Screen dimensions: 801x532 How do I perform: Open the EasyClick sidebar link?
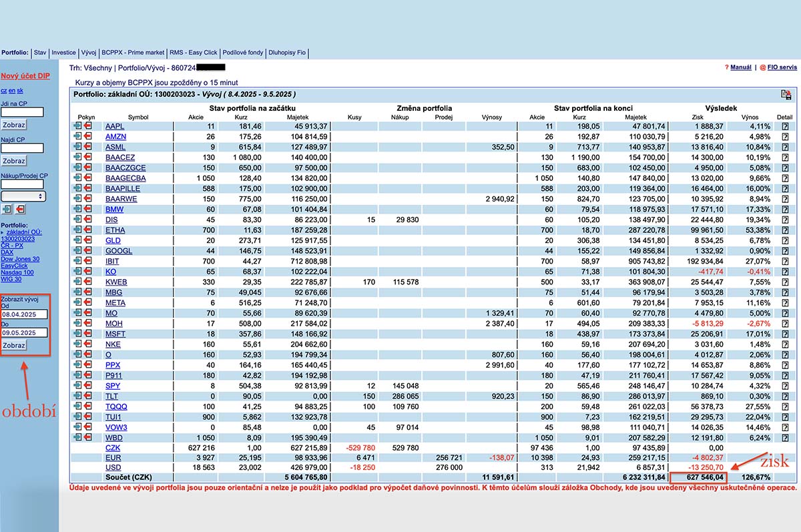click(15, 266)
